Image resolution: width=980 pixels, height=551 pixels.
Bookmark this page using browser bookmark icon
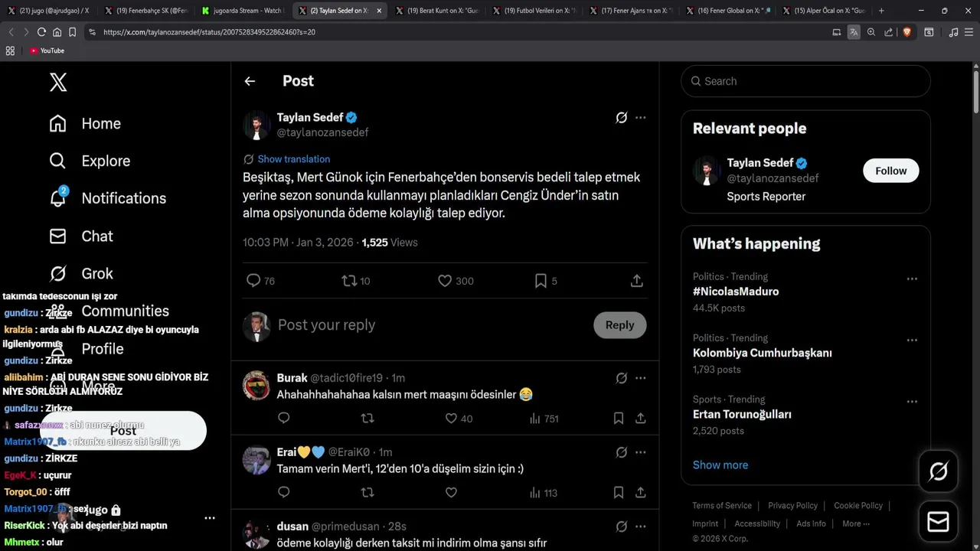click(72, 32)
